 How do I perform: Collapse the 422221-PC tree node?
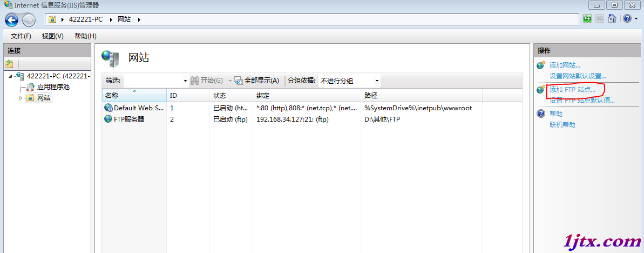tap(10, 76)
